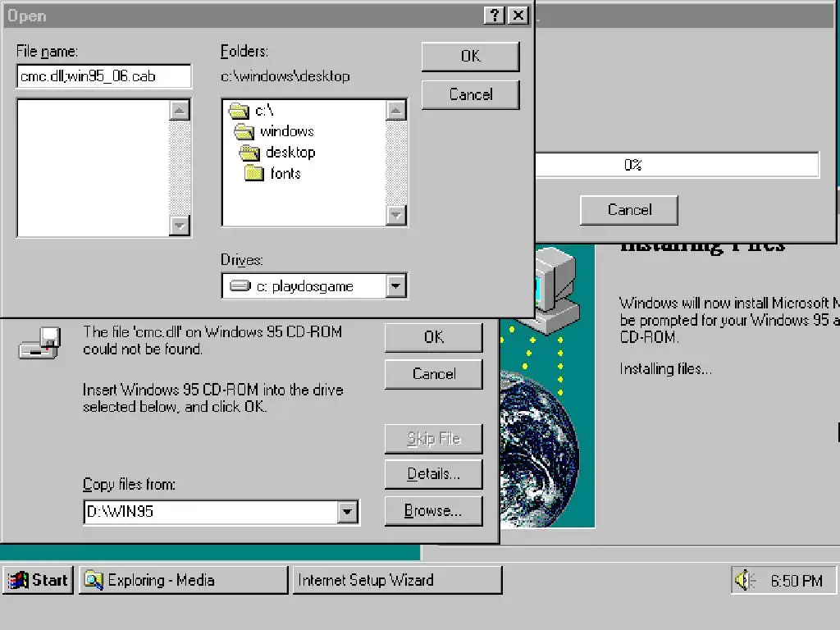Open the Drives dropdown arrow
Screen dimensions: 840x630
click(x=395, y=286)
